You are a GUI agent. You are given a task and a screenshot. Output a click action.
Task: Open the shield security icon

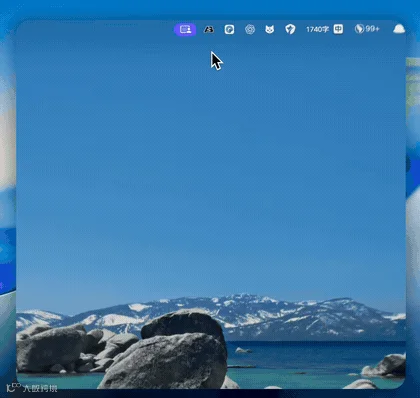[x=290, y=29]
